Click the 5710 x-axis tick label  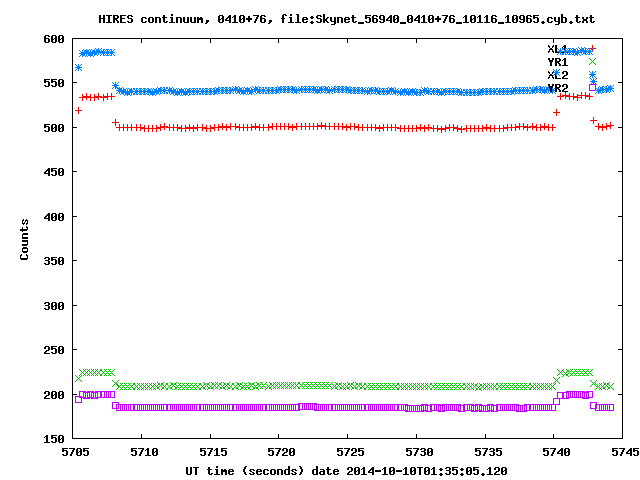144,452
